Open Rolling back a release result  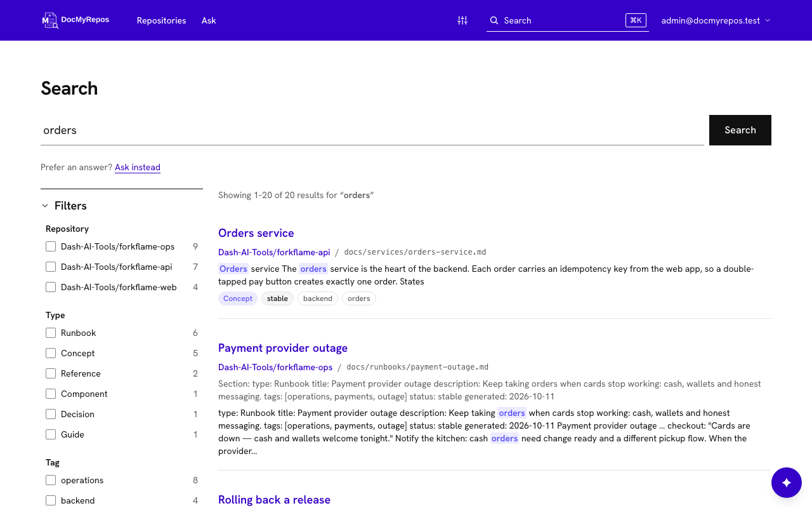pyautogui.click(x=274, y=500)
